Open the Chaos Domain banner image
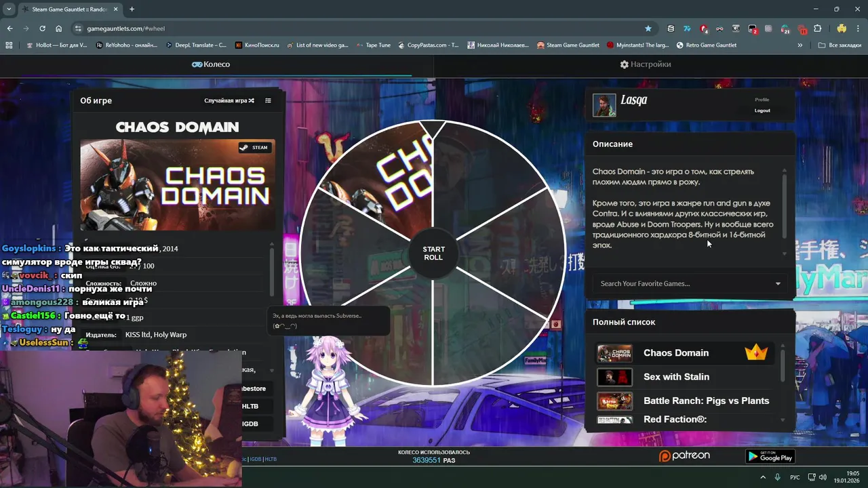This screenshot has height=488, width=868. click(x=178, y=184)
